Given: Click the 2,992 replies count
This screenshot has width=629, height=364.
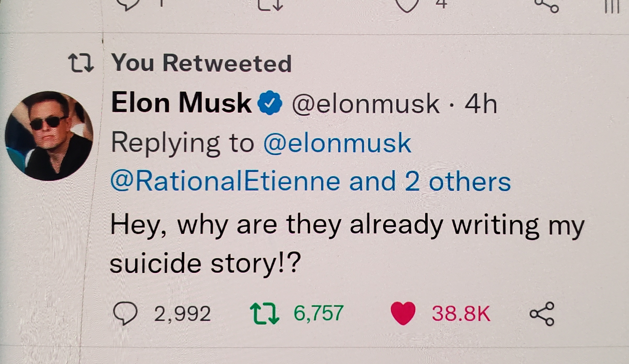Looking at the screenshot, I should pyautogui.click(x=182, y=314).
